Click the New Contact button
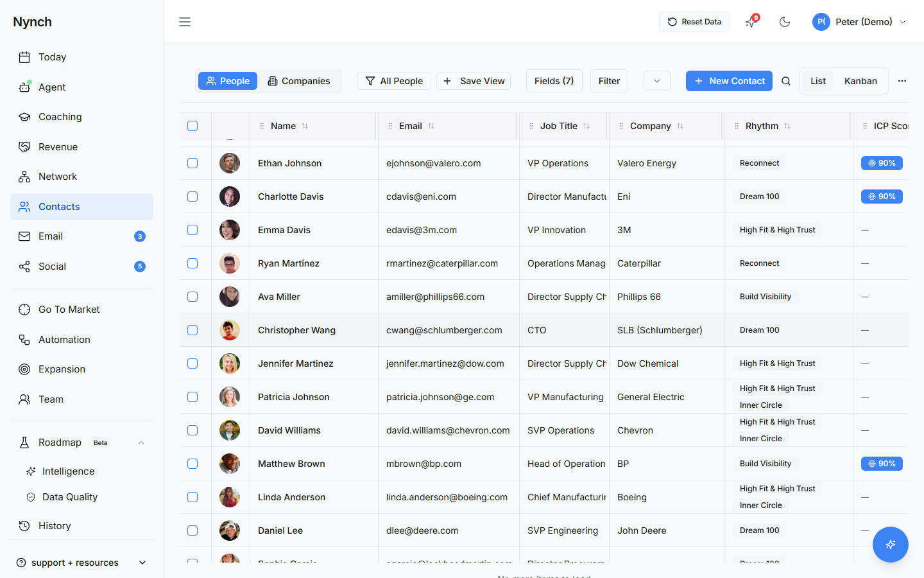Image resolution: width=924 pixels, height=578 pixels. click(729, 81)
